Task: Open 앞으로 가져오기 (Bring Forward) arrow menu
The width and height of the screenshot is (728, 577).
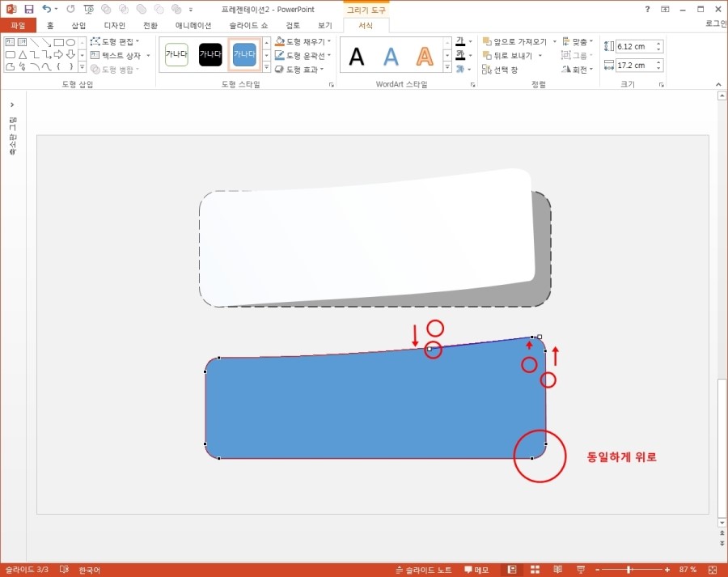Action: click(x=555, y=42)
